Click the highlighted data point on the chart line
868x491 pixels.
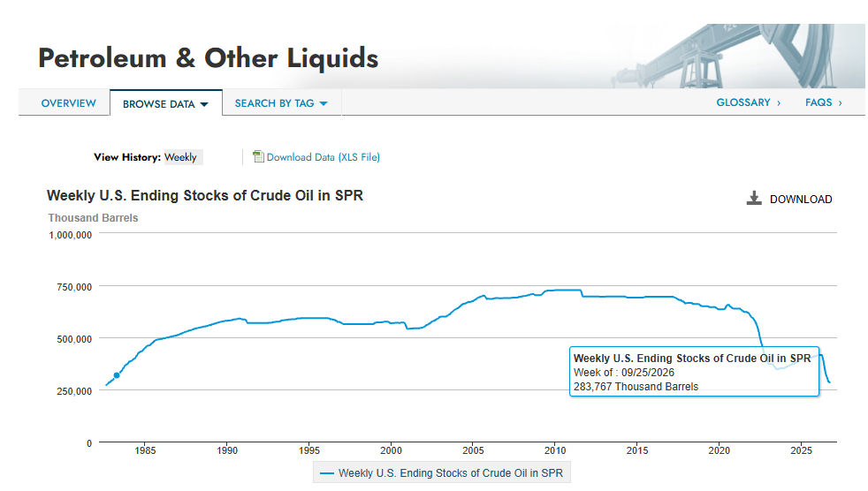pos(117,375)
